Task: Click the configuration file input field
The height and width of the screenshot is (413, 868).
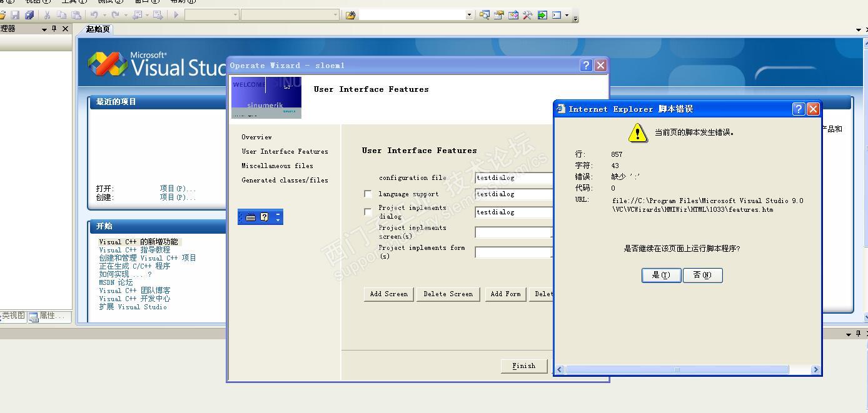Action: 513,178
